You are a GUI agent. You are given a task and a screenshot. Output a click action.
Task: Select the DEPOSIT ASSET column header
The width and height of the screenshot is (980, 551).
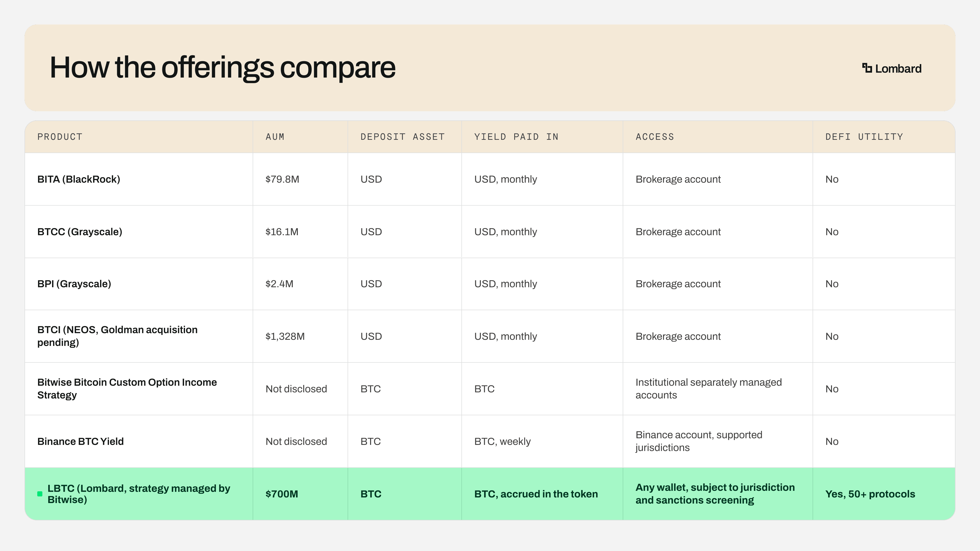click(402, 137)
